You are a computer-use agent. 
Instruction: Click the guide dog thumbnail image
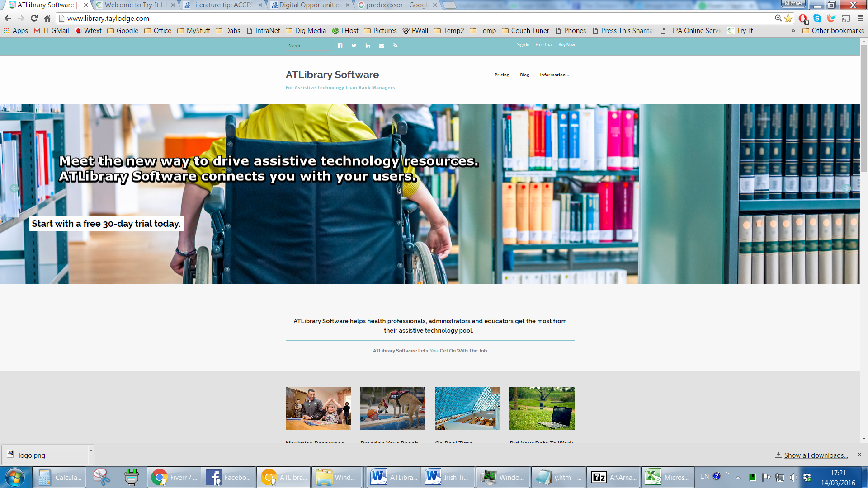click(x=392, y=408)
